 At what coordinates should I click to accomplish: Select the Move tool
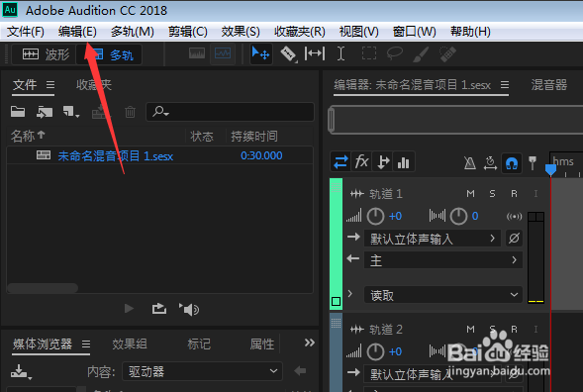(x=260, y=53)
